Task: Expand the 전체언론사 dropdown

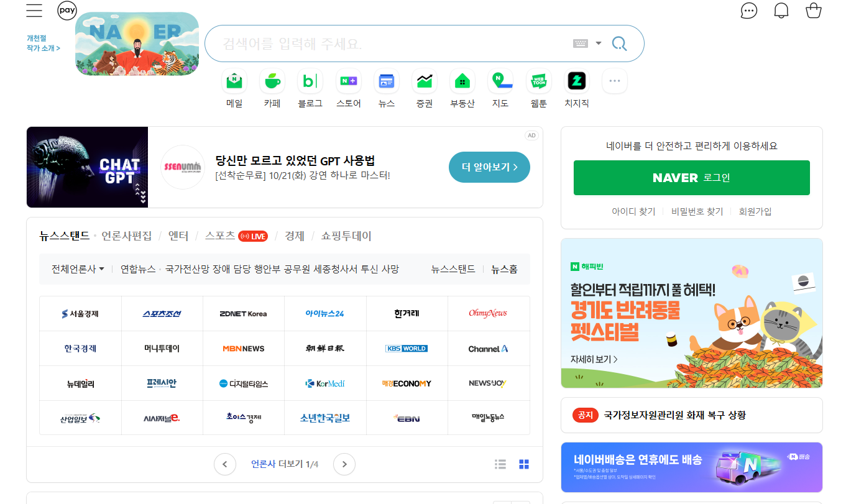Action: pos(78,269)
